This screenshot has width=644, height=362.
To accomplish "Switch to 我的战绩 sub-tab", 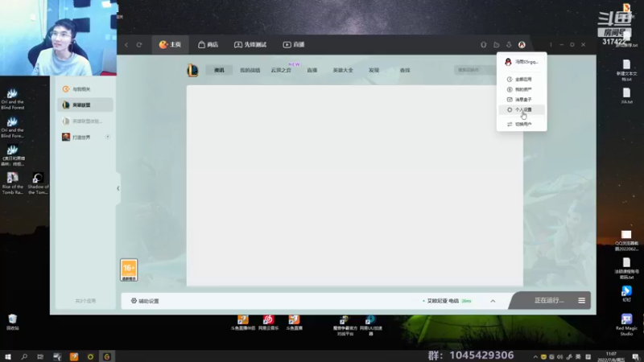I will tap(250, 70).
